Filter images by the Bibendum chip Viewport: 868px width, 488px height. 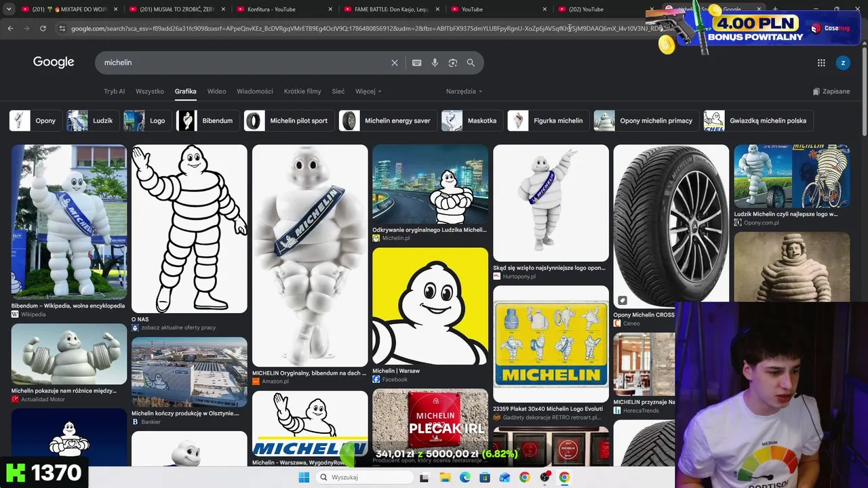point(207,121)
